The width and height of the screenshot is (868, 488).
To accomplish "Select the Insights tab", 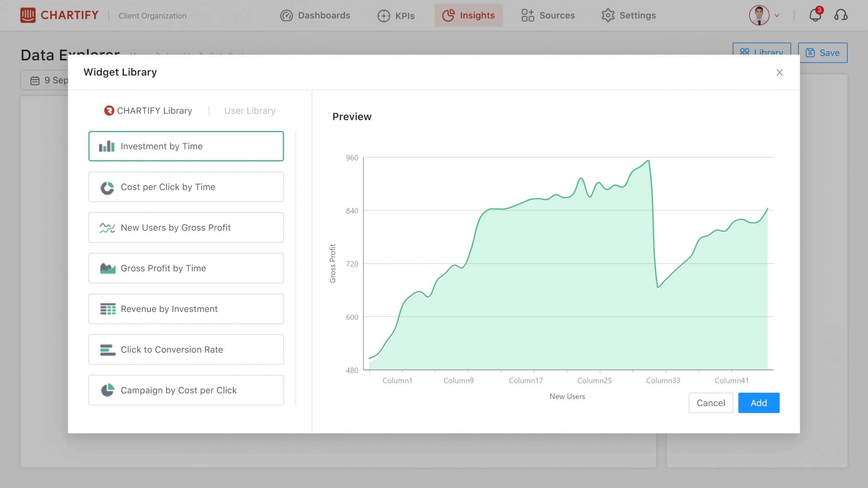I will 468,16.
